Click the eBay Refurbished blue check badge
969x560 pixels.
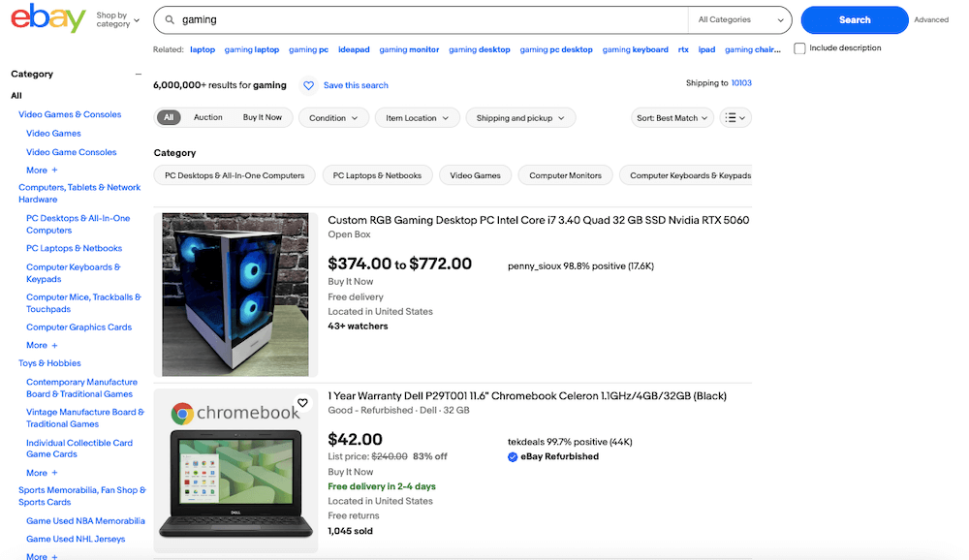[x=513, y=456]
